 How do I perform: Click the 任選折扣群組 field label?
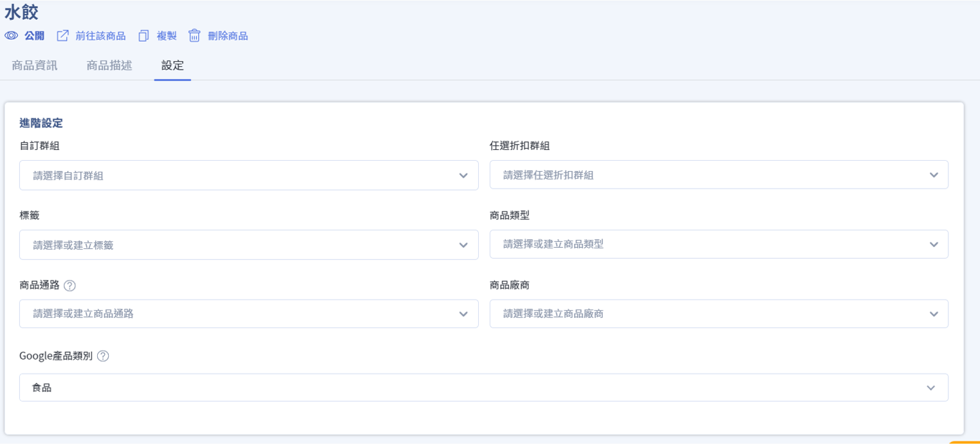(x=520, y=145)
